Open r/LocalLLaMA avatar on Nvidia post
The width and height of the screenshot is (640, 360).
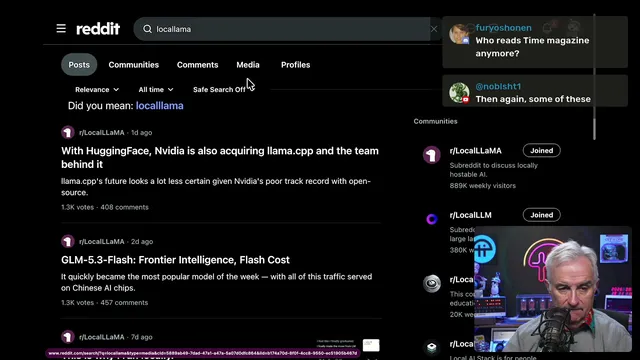[68, 132]
